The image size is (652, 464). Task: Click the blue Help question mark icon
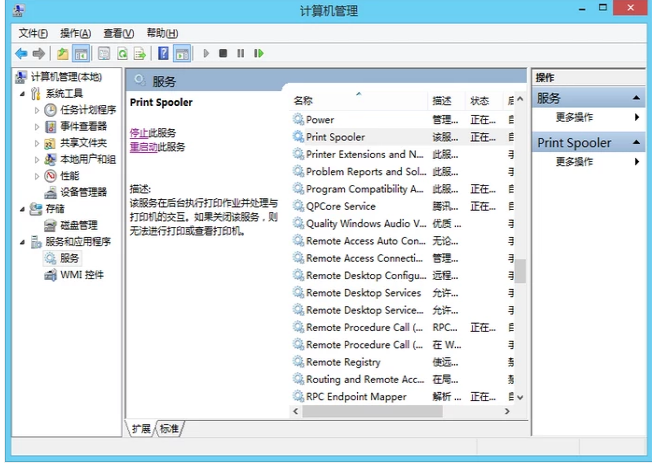tap(163, 53)
